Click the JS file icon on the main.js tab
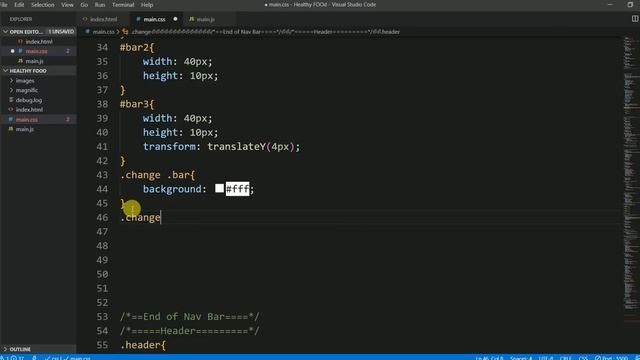Viewport: 640px width, 360px height. (x=191, y=19)
